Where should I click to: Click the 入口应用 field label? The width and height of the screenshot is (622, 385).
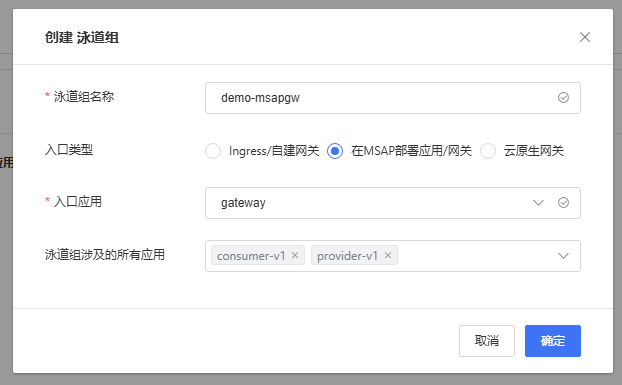[x=78, y=202]
